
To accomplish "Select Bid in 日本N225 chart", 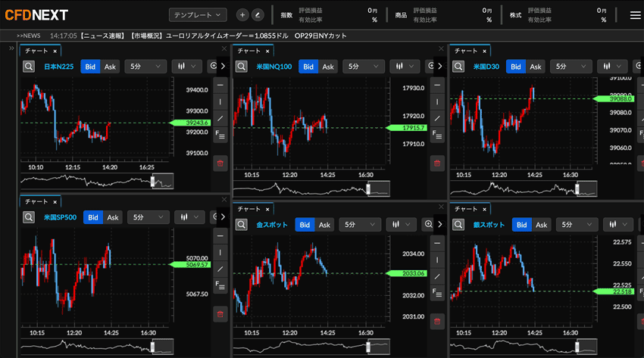I will 90,67.
